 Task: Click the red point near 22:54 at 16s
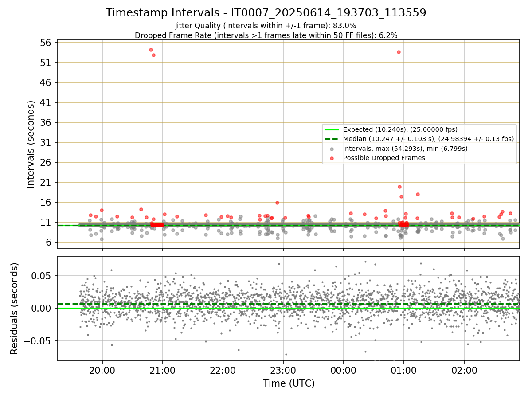click(x=277, y=203)
